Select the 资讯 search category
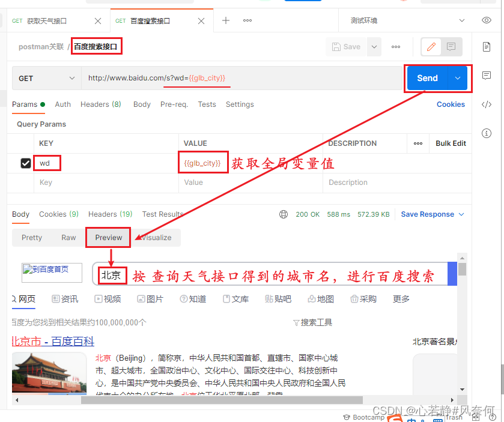Viewport: 504px width, 422px height. click(65, 299)
